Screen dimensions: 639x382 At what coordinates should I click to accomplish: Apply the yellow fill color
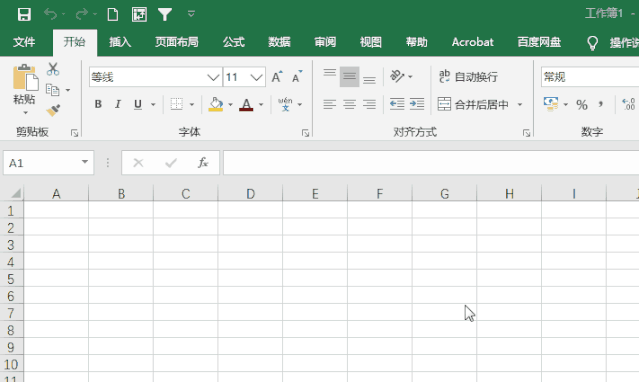tap(216, 104)
